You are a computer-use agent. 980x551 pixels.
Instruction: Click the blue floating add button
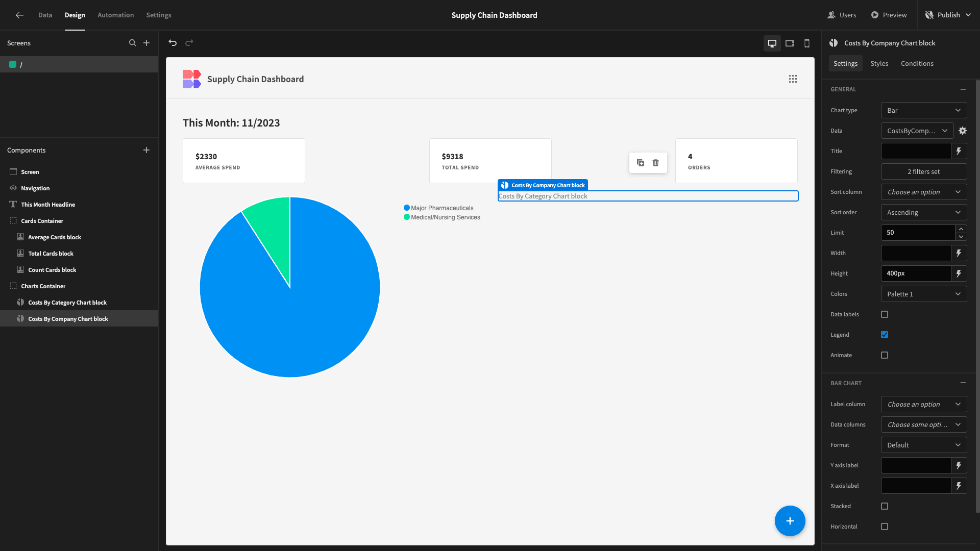click(790, 521)
